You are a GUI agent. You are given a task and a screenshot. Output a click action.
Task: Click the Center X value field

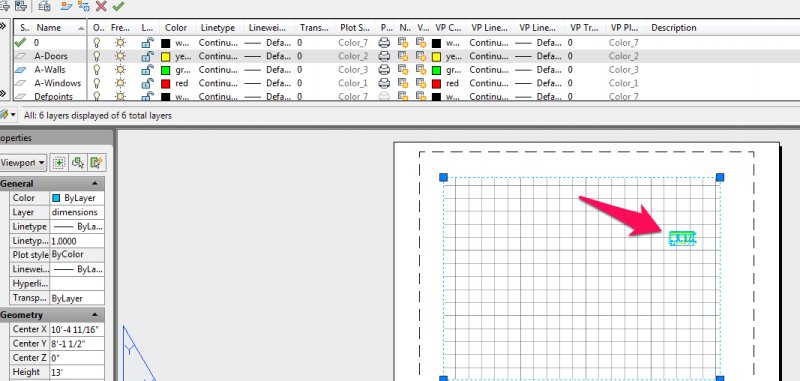coord(77,329)
